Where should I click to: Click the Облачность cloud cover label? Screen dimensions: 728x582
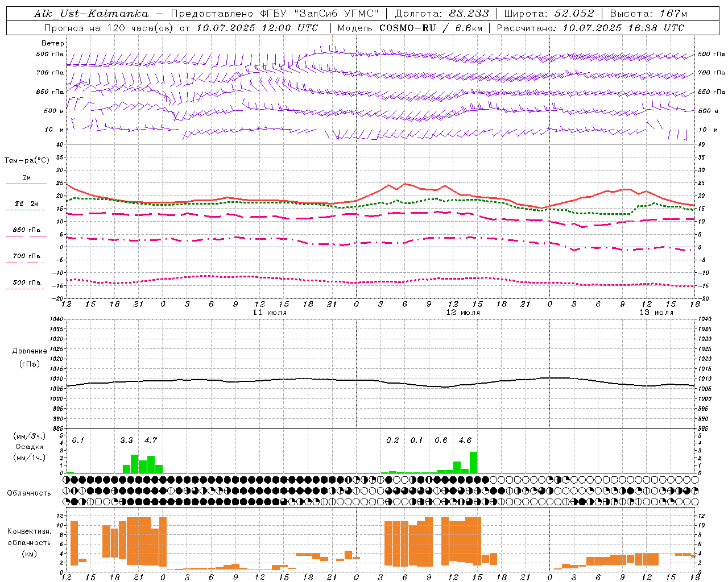(x=29, y=493)
